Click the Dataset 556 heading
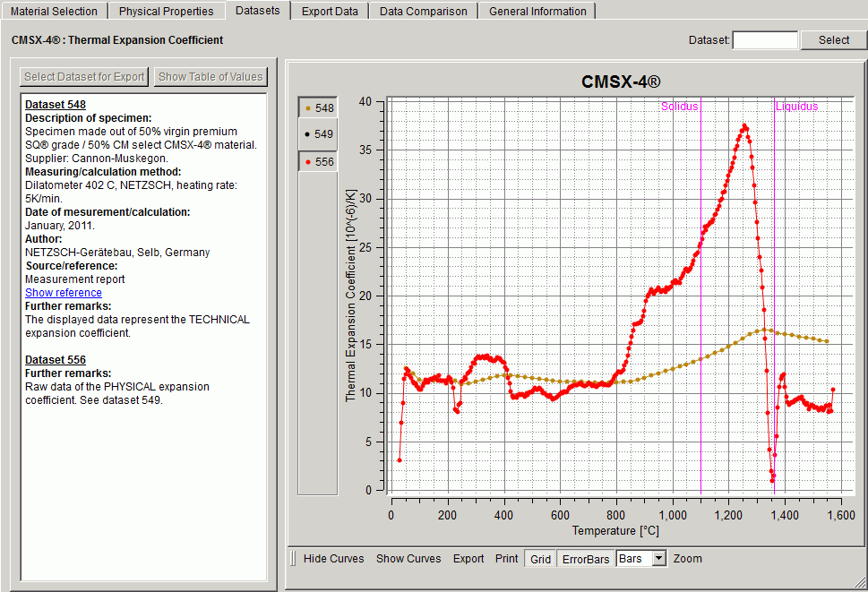Screen dimensions: 868x592 [x=56, y=360]
